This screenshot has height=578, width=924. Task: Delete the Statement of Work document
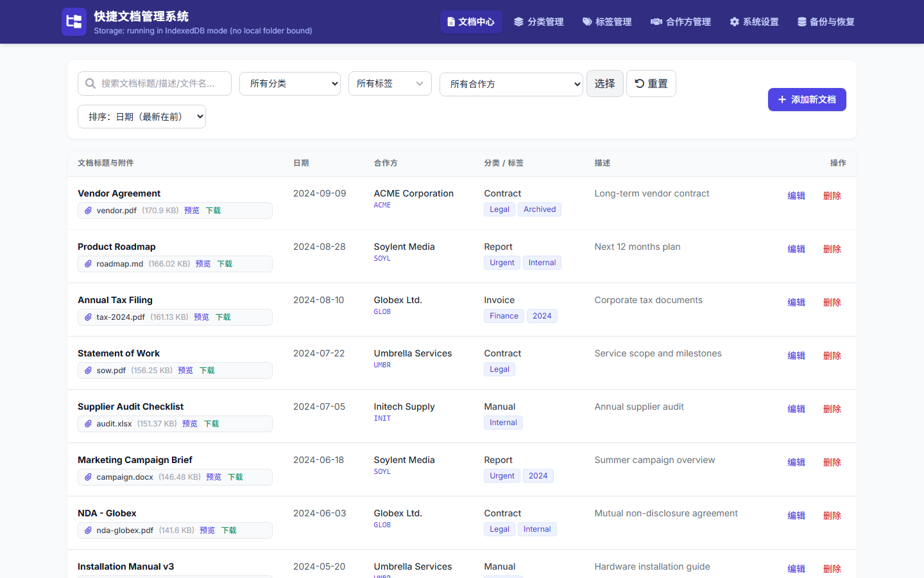click(832, 356)
